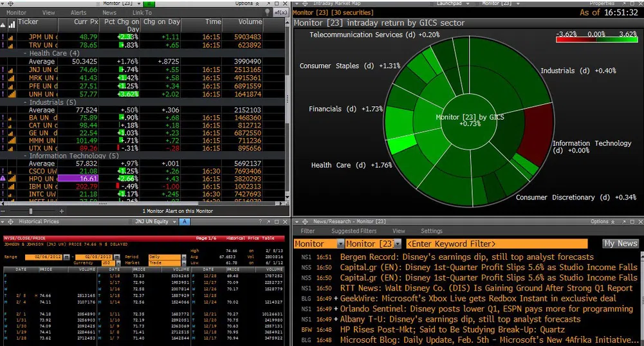Open the Alerts menu in Monitor panel
The height and width of the screenshot is (346, 644).
(78, 12)
